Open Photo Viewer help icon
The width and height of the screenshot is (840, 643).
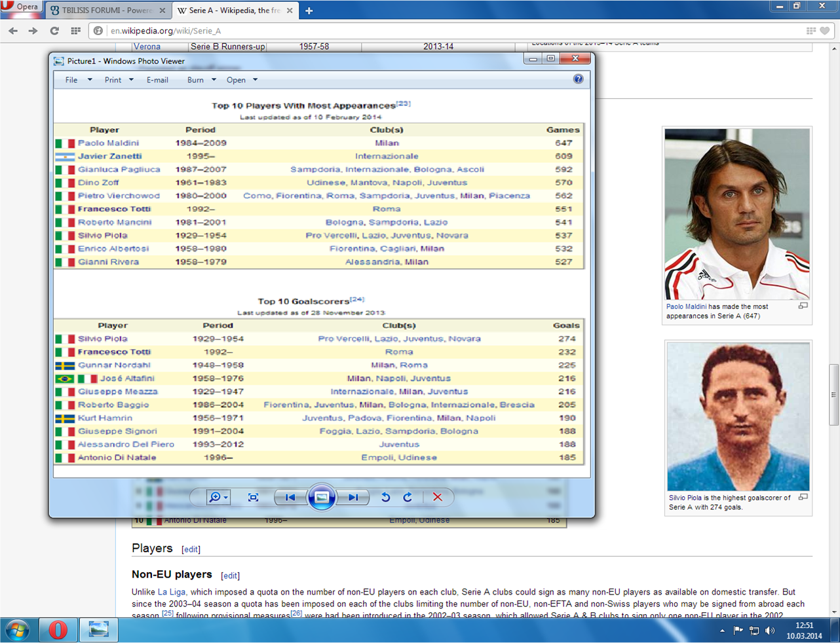578,79
